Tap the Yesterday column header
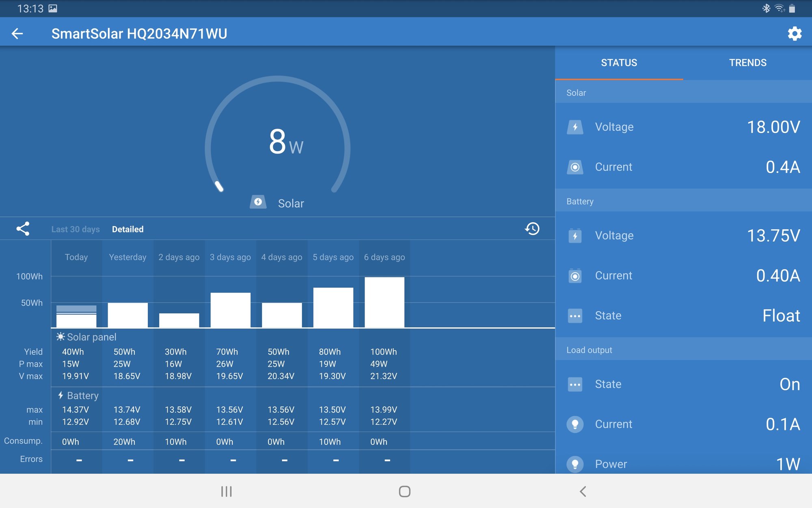This screenshot has height=508, width=812. pos(127,257)
